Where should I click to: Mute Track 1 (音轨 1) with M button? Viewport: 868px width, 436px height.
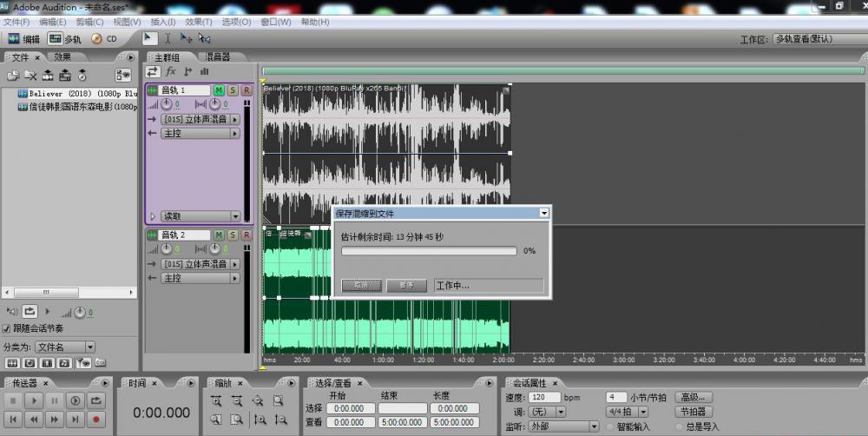219,90
